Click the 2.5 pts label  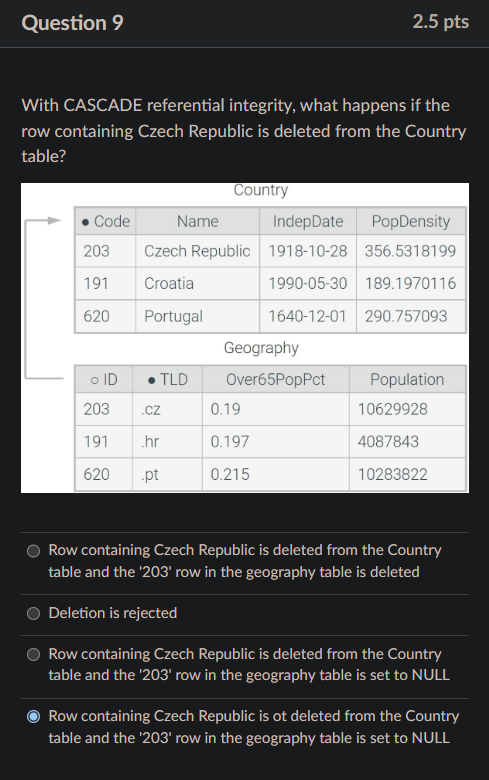(441, 22)
